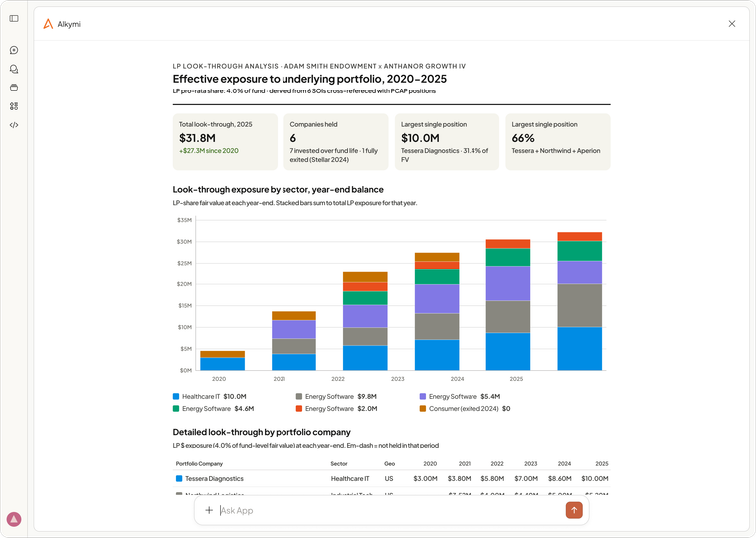Click '+$27.3M since 2020' text
756x538 pixels.
209,151
